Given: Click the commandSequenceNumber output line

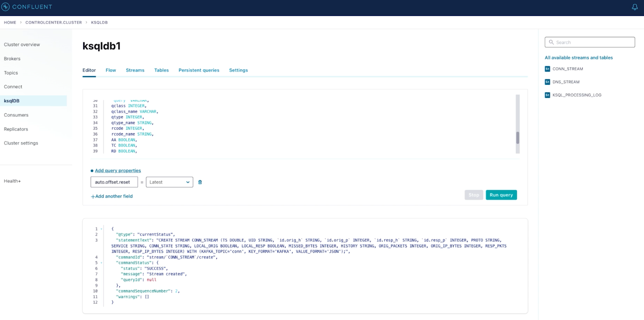Looking at the screenshot, I should coord(148,291).
